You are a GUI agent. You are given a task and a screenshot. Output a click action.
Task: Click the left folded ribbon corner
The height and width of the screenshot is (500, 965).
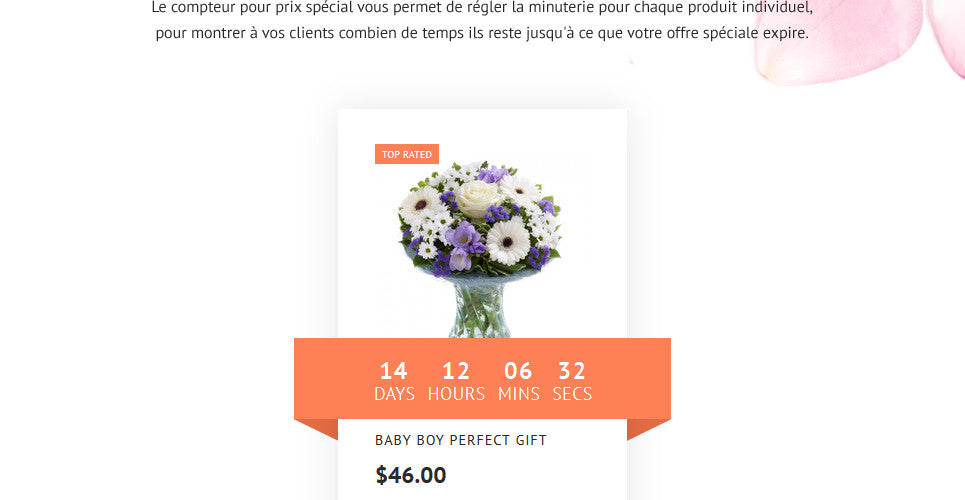pos(316,429)
